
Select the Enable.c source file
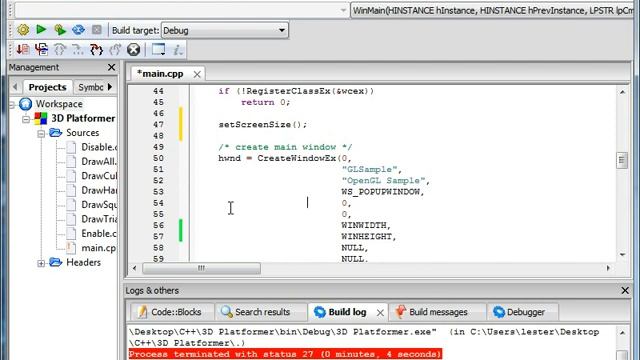(x=99, y=233)
